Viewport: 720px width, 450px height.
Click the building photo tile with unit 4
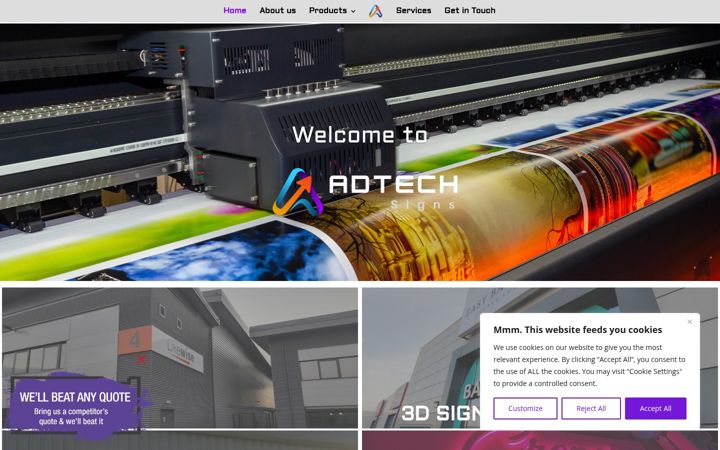[180, 358]
